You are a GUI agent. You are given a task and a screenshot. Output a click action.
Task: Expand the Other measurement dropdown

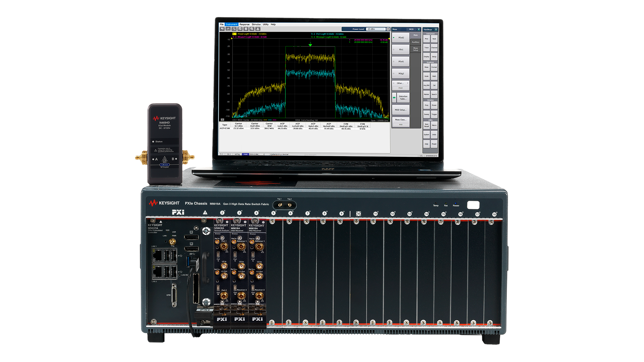[x=408, y=83]
